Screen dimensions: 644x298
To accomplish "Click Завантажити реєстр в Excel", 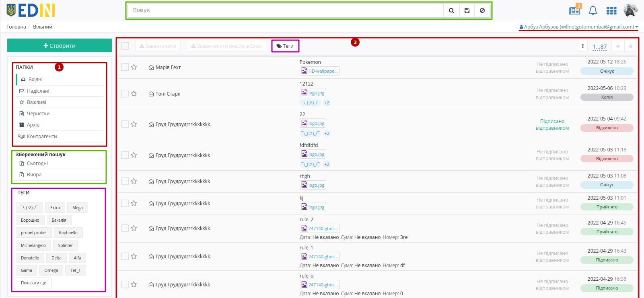I will (226, 46).
